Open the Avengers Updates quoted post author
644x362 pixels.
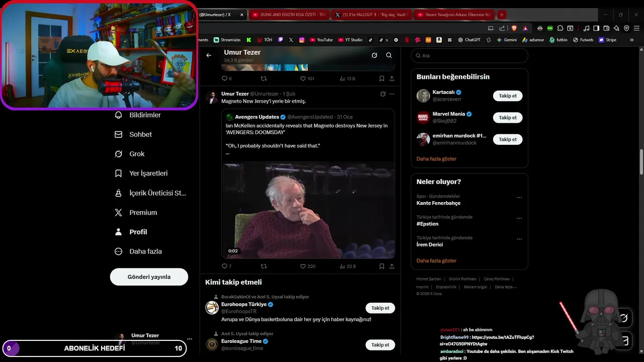pos(257,117)
